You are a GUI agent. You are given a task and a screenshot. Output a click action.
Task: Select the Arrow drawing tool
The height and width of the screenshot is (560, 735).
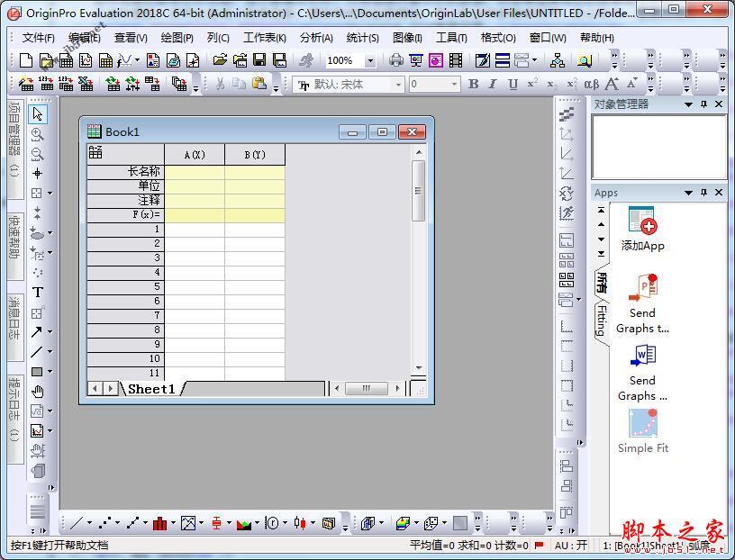(x=37, y=332)
